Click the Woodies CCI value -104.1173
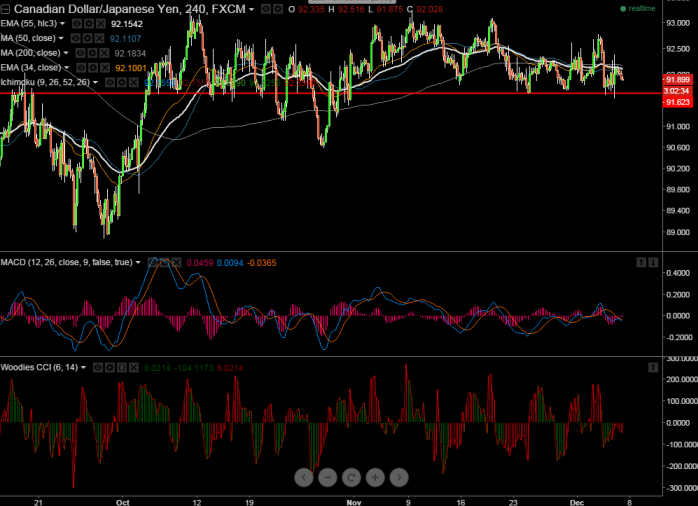Image resolution: width=698 pixels, height=506 pixels. click(x=194, y=368)
